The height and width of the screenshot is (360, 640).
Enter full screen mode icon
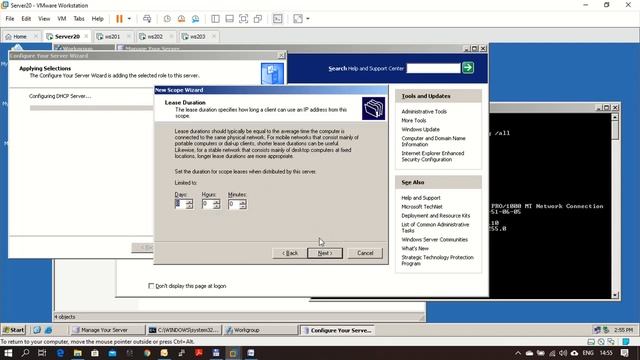[x=243, y=19]
